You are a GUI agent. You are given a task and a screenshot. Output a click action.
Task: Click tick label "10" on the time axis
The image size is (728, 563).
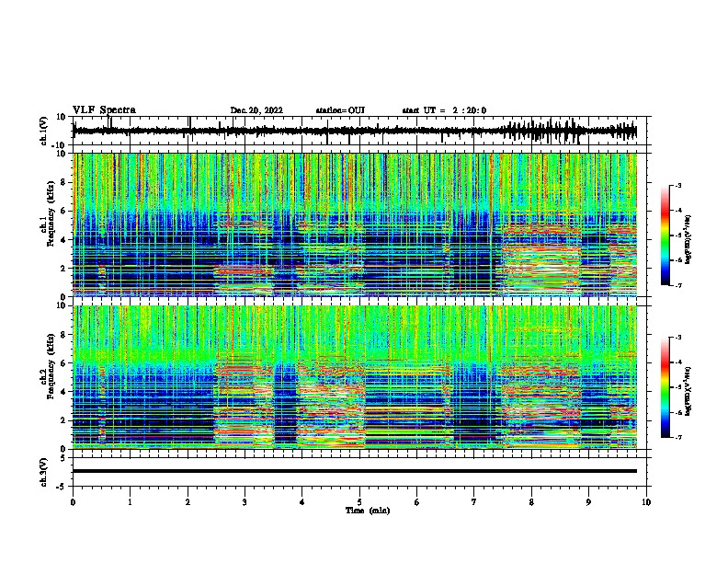coord(646,502)
